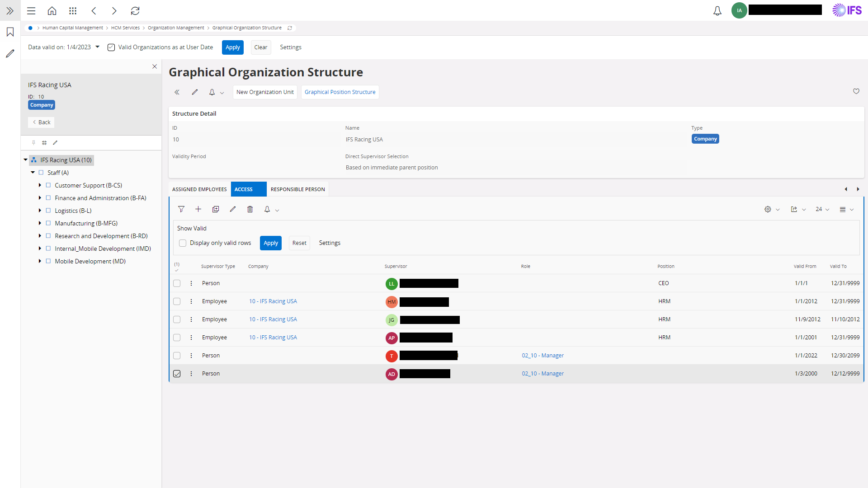Open the bookmarks sidebar icon
The width and height of the screenshot is (868, 488).
click(10, 32)
